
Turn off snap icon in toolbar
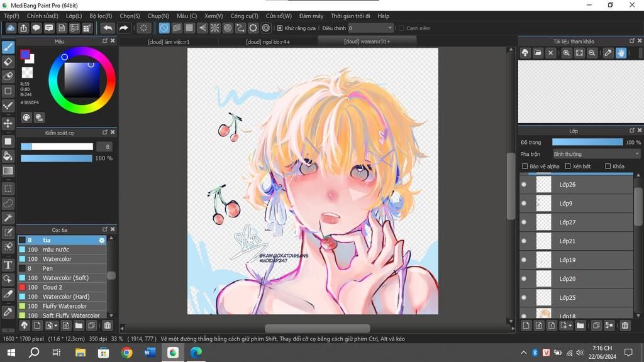click(164, 28)
